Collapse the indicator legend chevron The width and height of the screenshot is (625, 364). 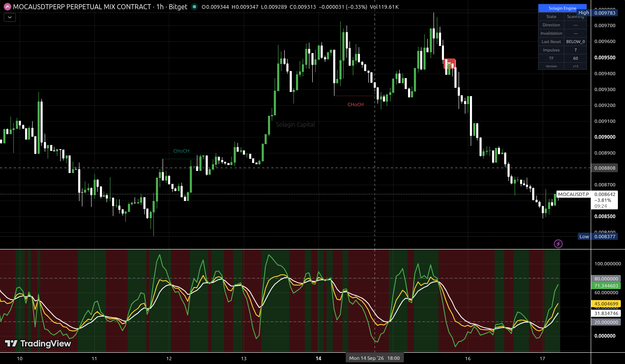pos(10,18)
